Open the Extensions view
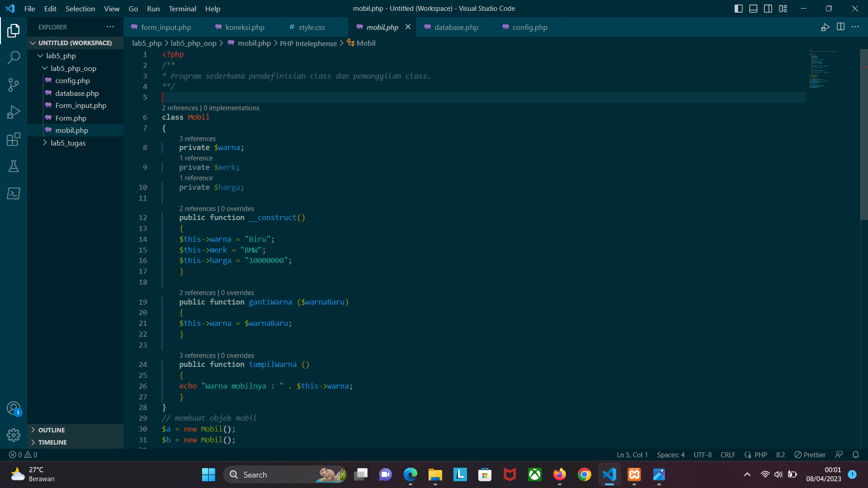The height and width of the screenshot is (488, 868). point(14,139)
